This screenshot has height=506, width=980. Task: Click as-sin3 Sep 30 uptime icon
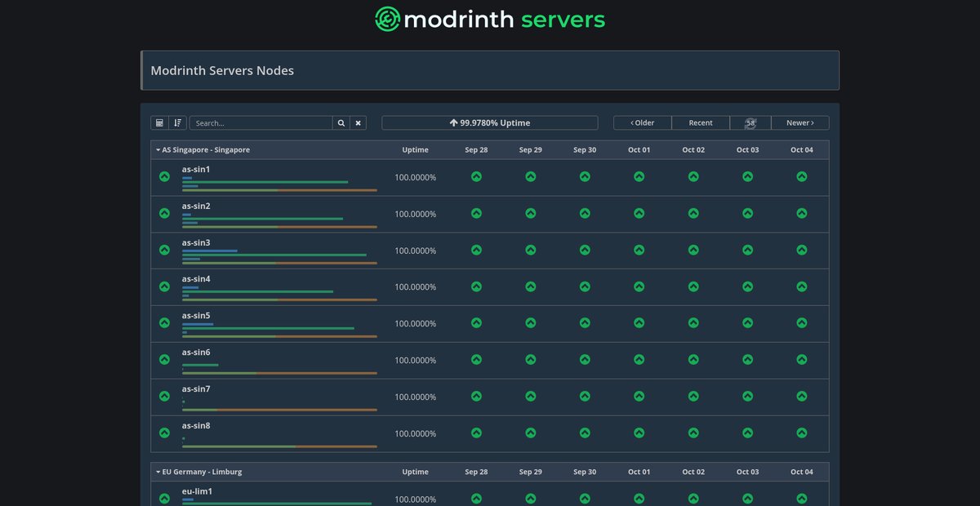[x=585, y=250]
